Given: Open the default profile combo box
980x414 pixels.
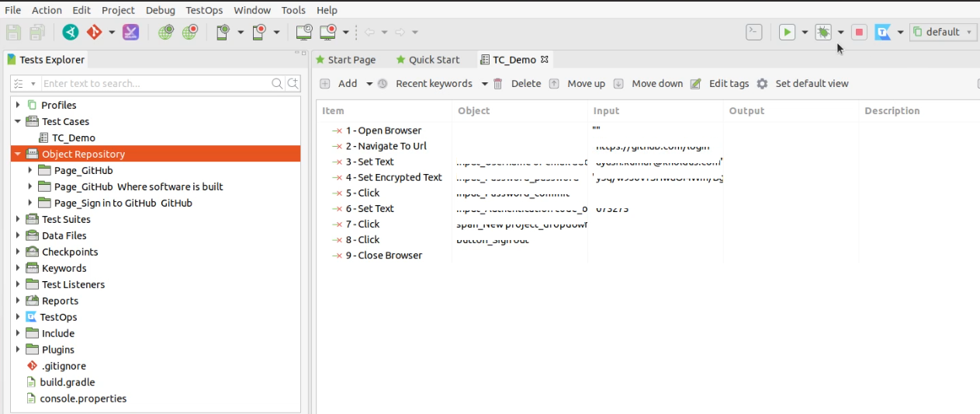Looking at the screenshot, I should click(943, 32).
